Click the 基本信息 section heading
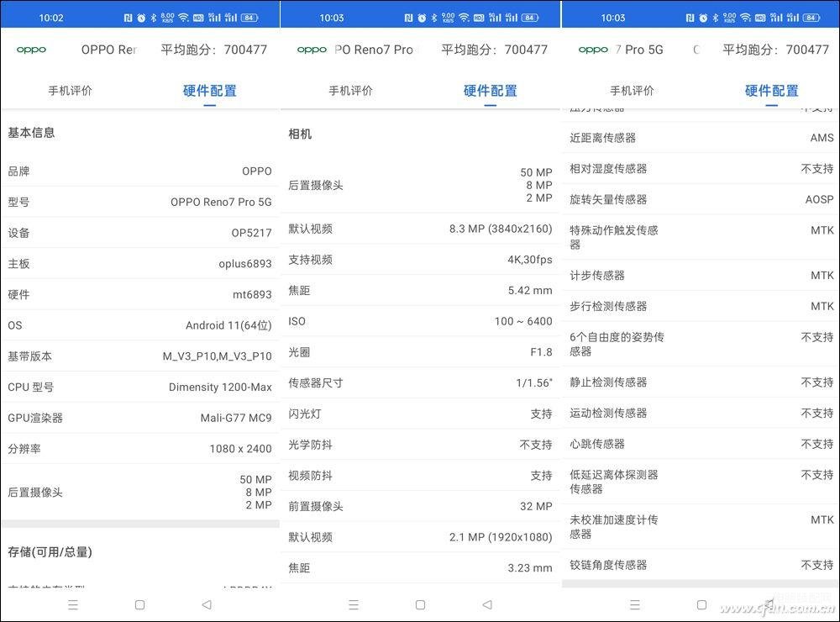 pyautogui.click(x=31, y=133)
